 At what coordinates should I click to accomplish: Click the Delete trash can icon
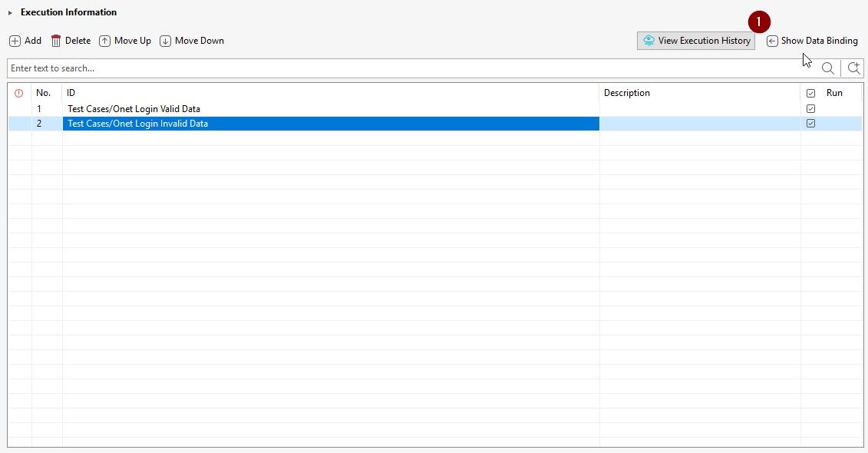coord(56,41)
